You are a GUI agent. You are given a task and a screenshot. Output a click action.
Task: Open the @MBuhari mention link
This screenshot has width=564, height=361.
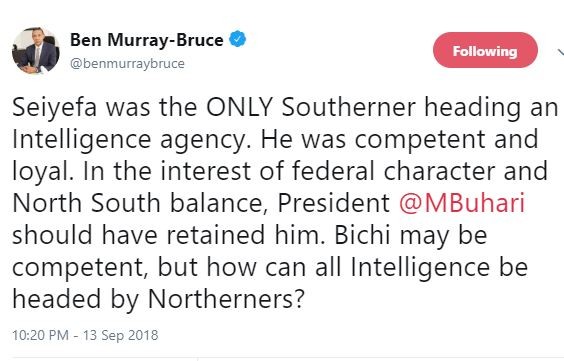pos(462,203)
